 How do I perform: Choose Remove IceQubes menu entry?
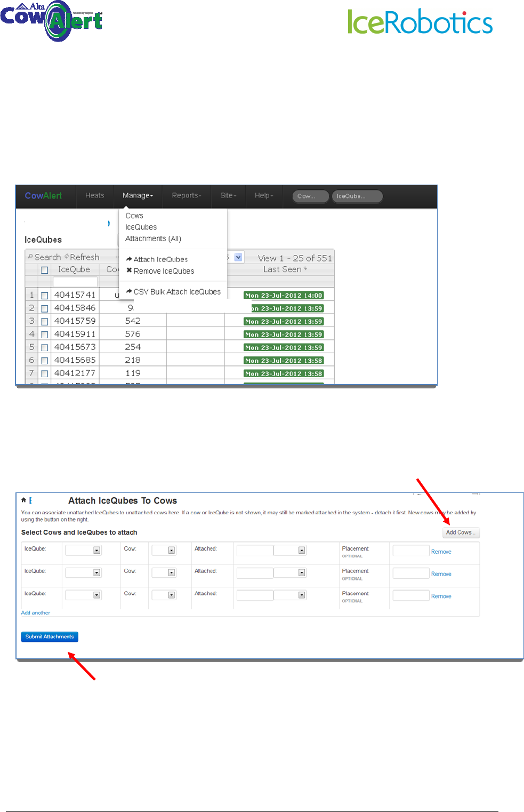coord(164,271)
